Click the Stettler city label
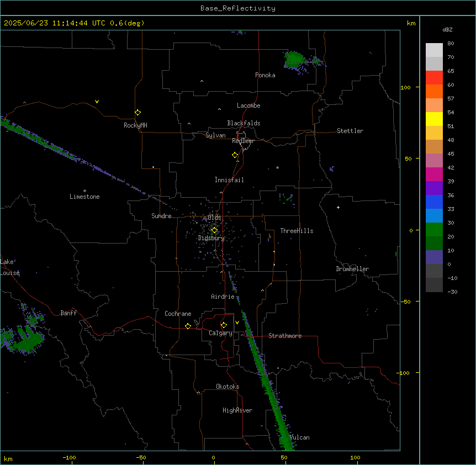The image size is (476, 465). [350, 131]
